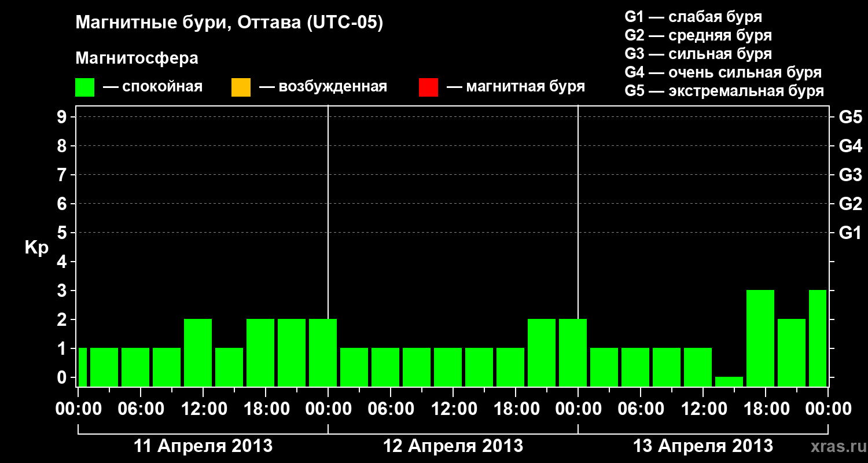Click the text 'G4 — очень сильная буря'

point(723,72)
